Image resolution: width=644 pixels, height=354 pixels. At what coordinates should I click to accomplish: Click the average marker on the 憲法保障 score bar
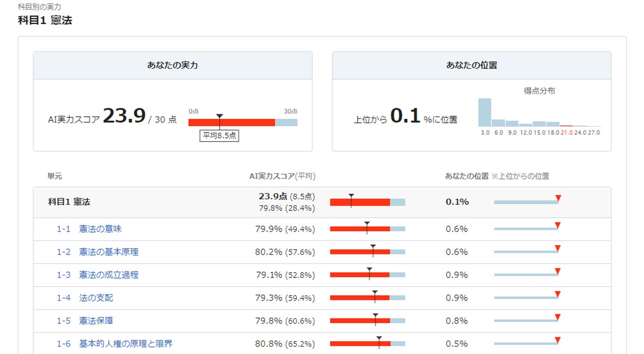[x=375, y=317]
